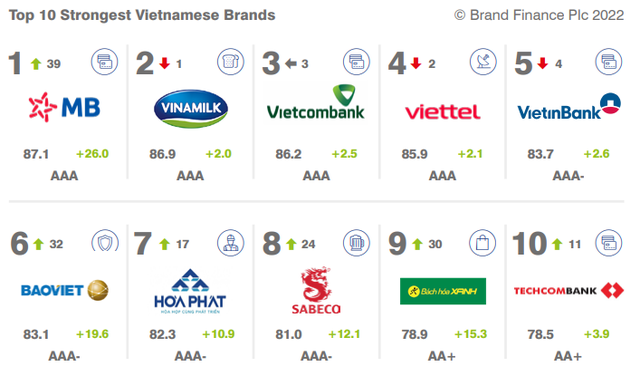
Task: Click the Top 10 Strongest Vietnamese Brands title
Action: tap(142, 15)
